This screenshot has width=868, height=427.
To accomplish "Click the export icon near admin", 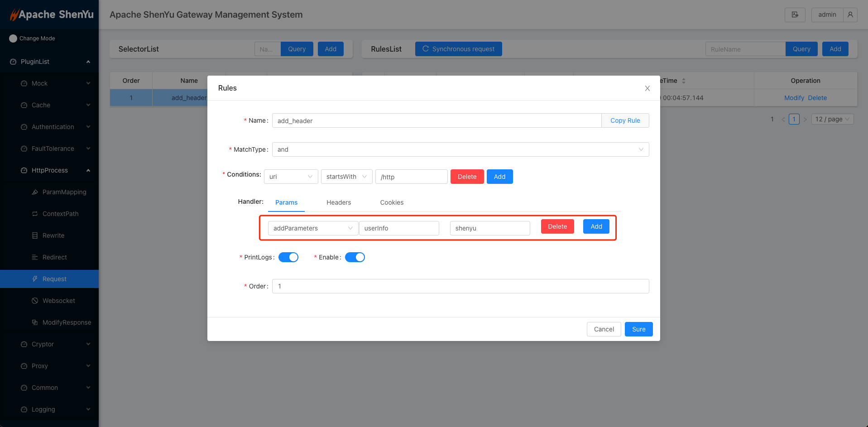I will pyautogui.click(x=795, y=14).
